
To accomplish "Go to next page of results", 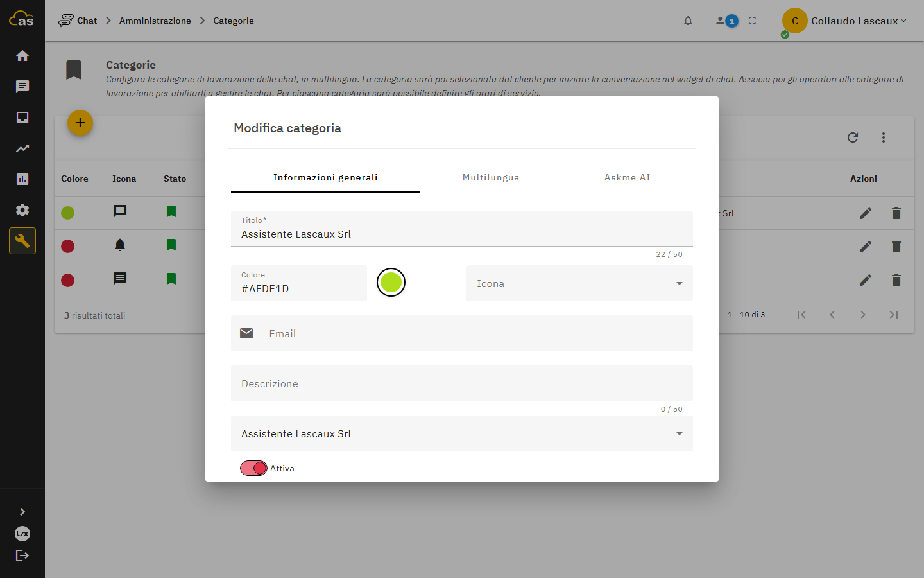I will (x=863, y=315).
